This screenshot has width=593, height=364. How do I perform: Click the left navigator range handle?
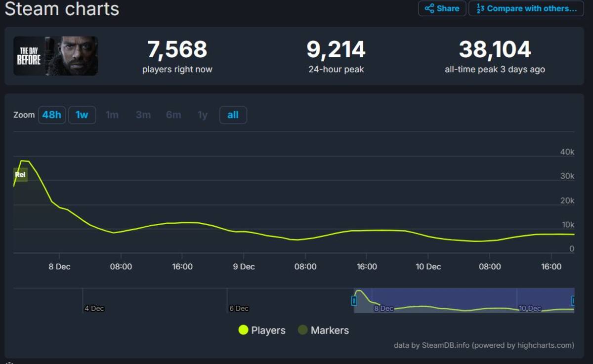pyautogui.click(x=354, y=300)
